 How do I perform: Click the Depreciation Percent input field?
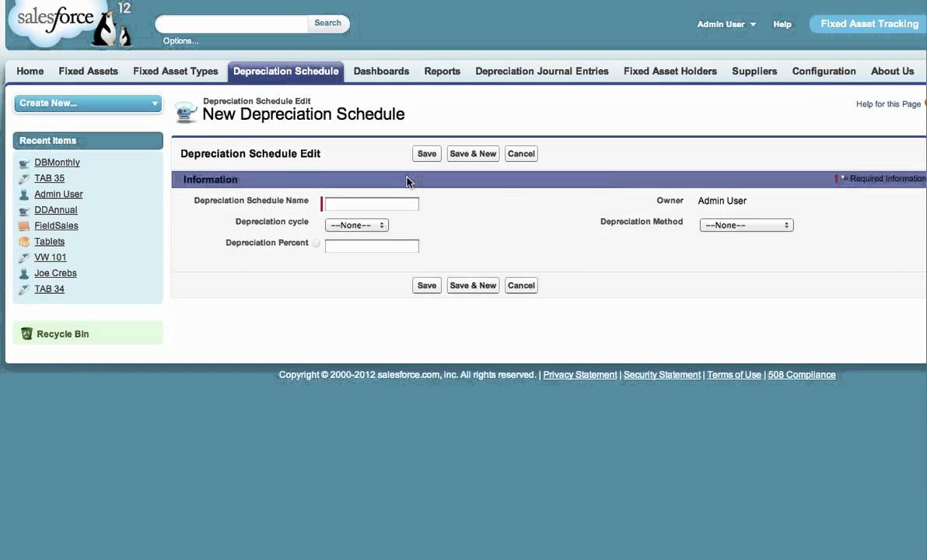[372, 246]
